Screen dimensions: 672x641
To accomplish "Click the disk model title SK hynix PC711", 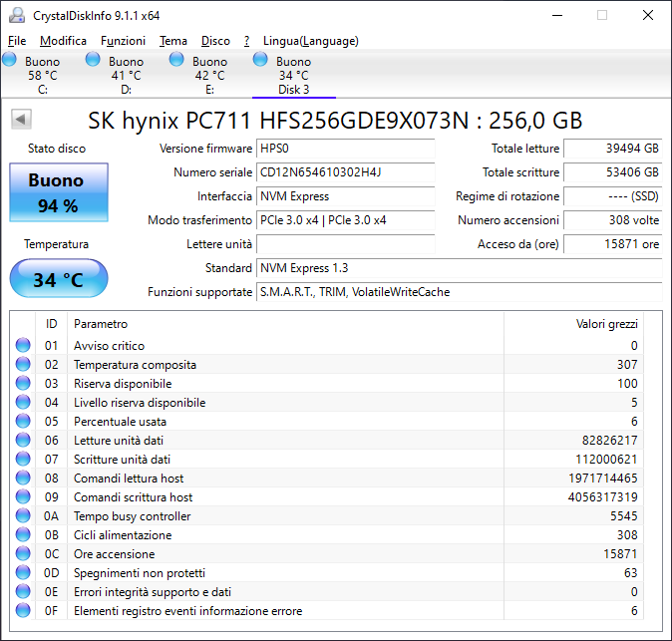I will point(335,121).
